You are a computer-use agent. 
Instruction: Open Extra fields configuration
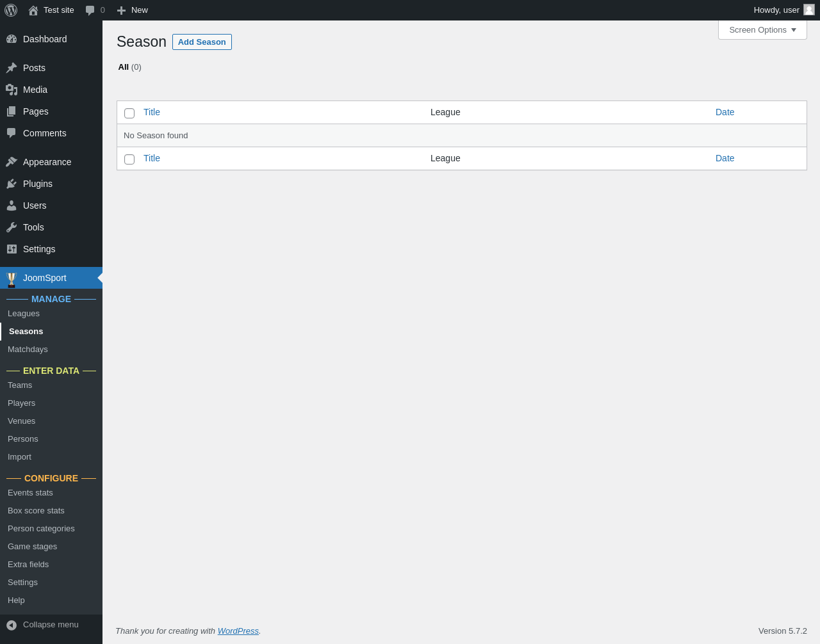point(28,565)
